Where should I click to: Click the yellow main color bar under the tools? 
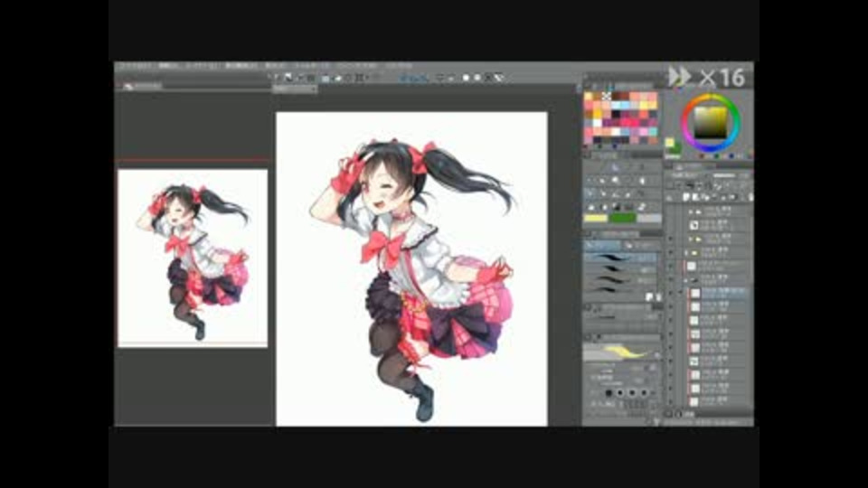tap(596, 218)
